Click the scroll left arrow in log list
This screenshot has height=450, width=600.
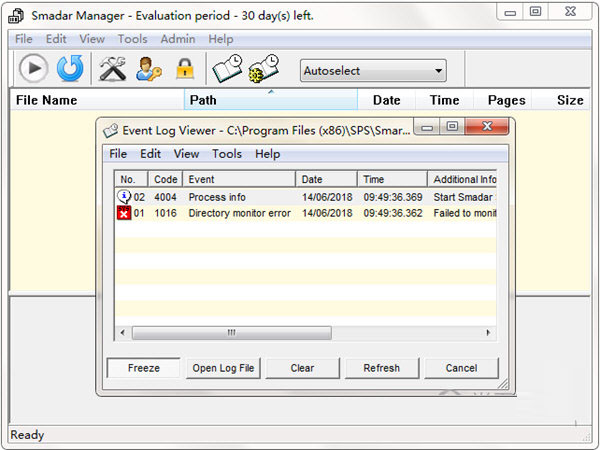(122, 333)
